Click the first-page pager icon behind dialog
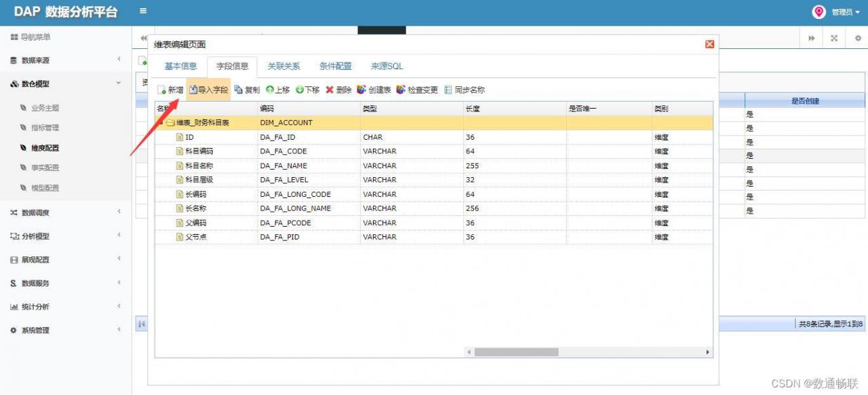The width and height of the screenshot is (868, 395). (x=142, y=324)
